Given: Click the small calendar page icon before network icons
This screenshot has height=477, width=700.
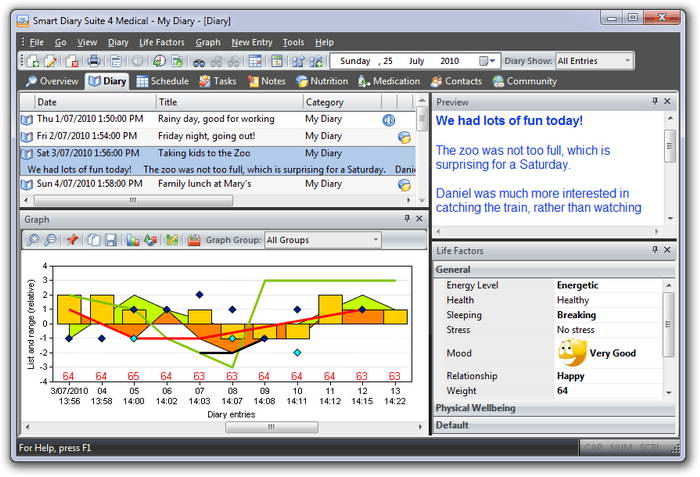Looking at the screenshot, I should click(x=277, y=61).
